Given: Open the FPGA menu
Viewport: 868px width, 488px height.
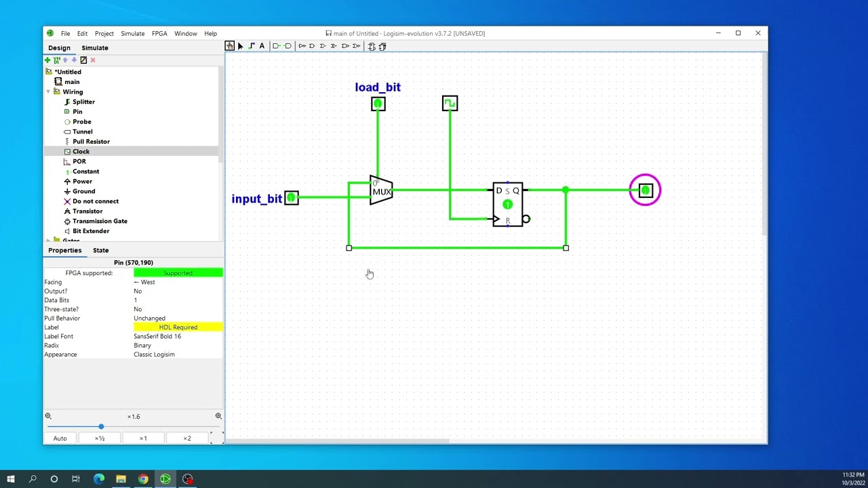Looking at the screenshot, I should coord(159,33).
